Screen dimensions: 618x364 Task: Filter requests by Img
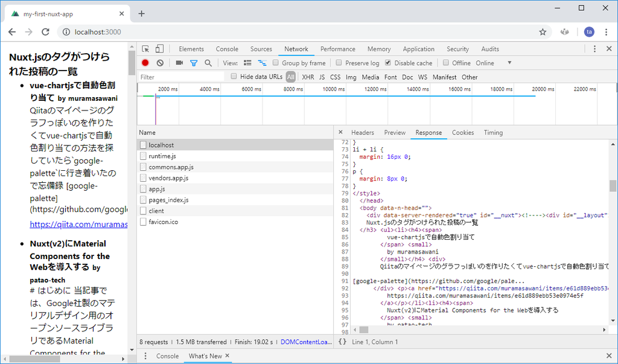coord(351,77)
